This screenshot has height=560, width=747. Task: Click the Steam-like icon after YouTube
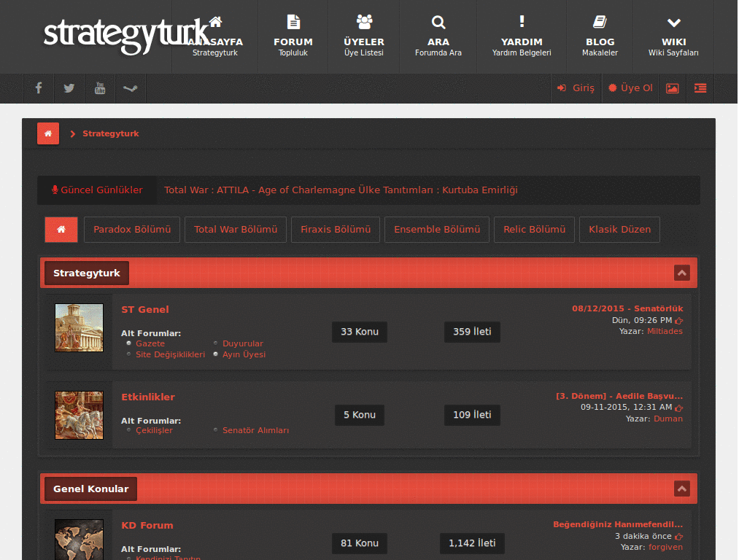(130, 88)
